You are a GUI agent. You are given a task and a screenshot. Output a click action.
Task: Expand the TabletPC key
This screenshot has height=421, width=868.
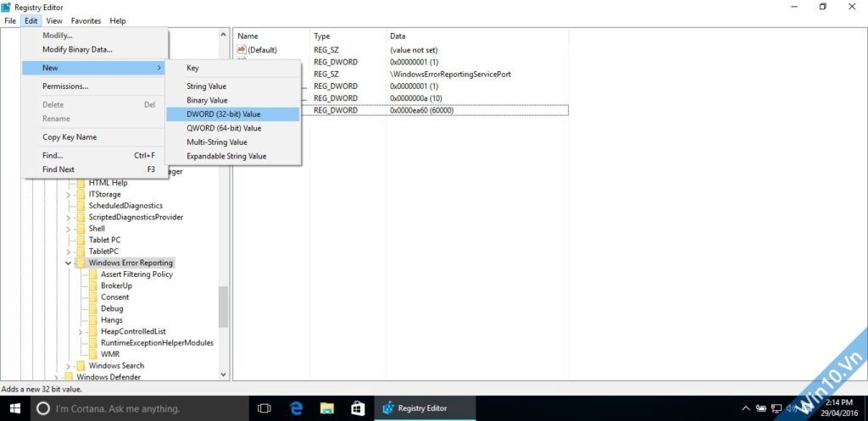[68, 252]
